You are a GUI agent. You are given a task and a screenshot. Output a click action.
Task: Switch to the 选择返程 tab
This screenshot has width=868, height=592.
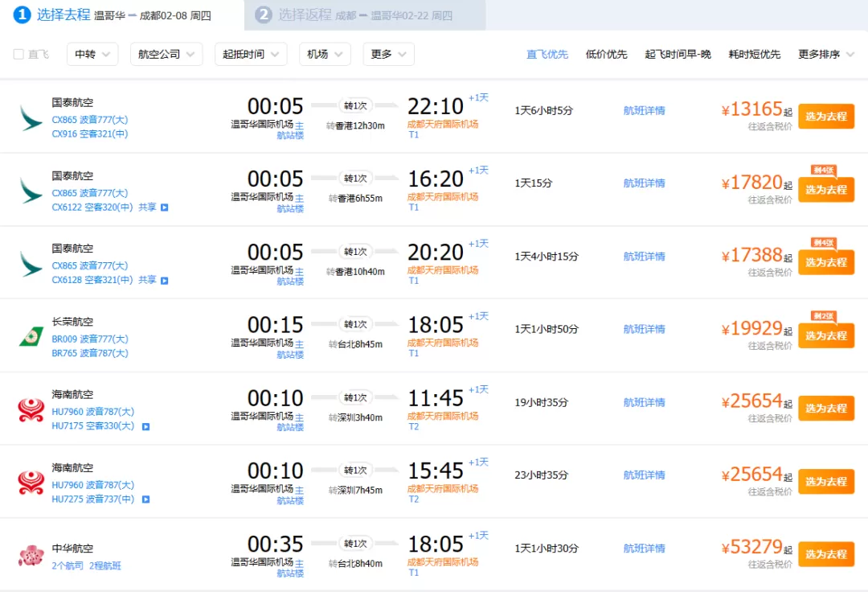(366, 15)
